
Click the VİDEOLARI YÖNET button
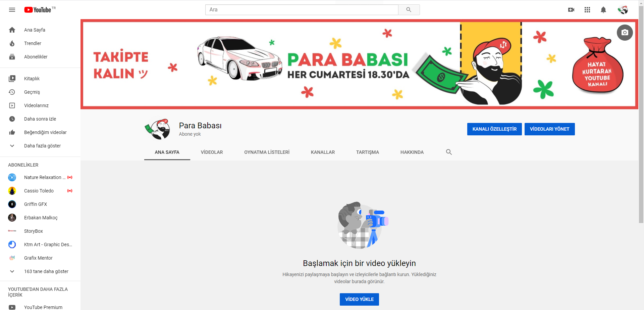[x=549, y=129]
